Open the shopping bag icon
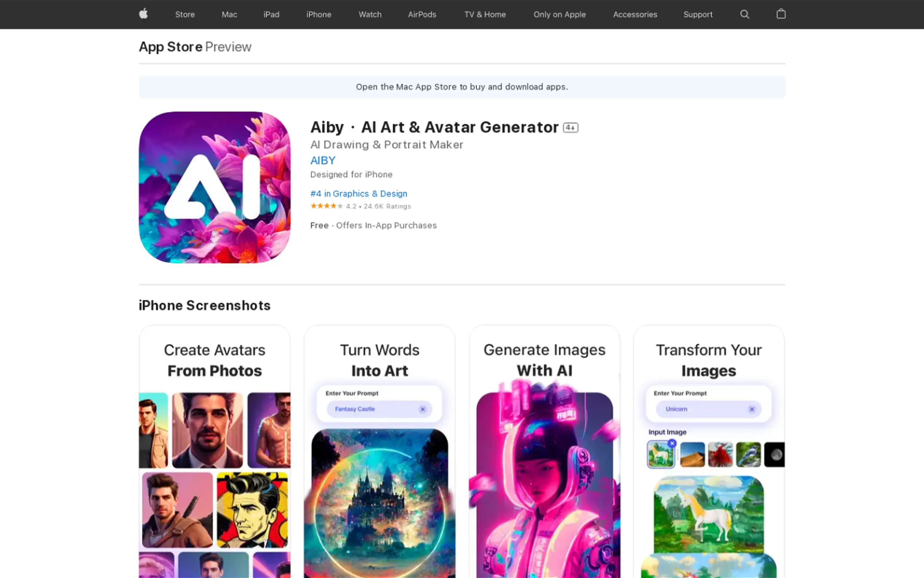Screen dimensions: 924x578 pos(781,14)
